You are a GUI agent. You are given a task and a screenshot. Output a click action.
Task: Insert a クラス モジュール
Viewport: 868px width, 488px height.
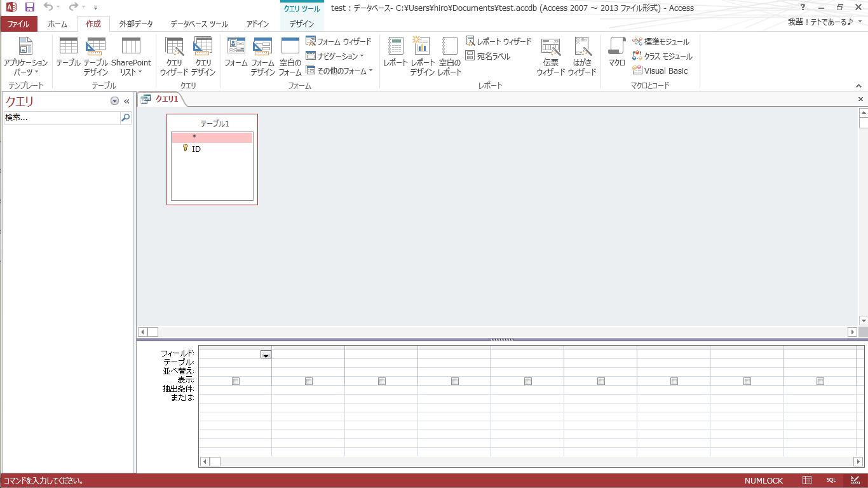[x=663, y=56]
